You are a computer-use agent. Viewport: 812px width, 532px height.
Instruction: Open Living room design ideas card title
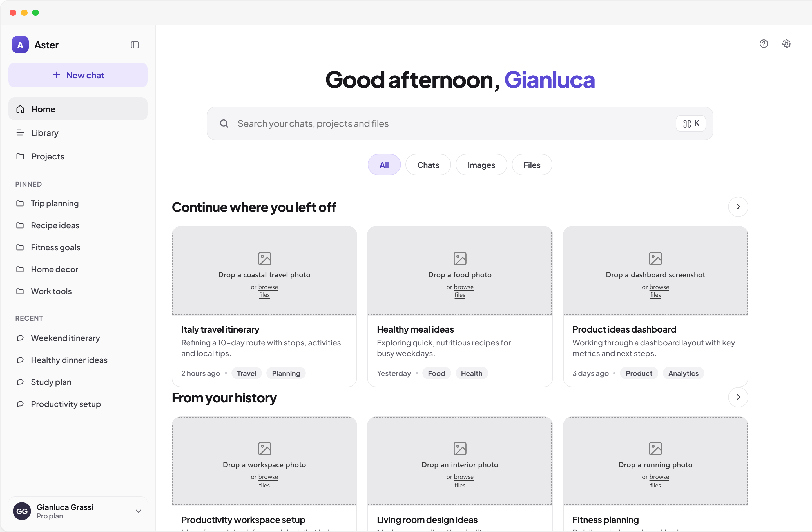pyautogui.click(x=427, y=520)
